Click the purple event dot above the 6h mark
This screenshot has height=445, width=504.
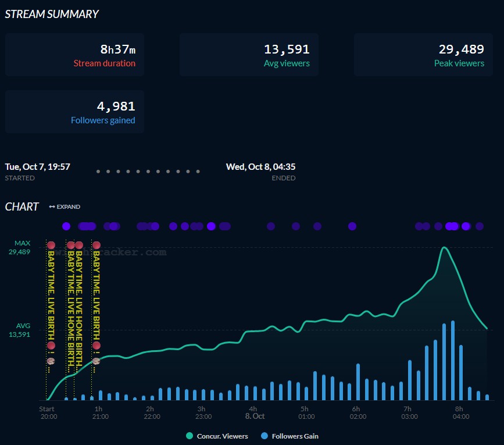click(x=352, y=226)
